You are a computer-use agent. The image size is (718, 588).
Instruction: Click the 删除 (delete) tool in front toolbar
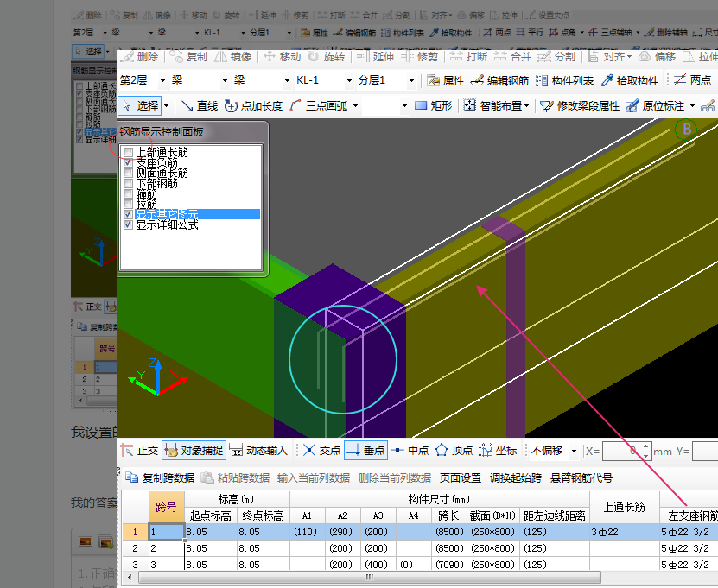tap(140, 57)
